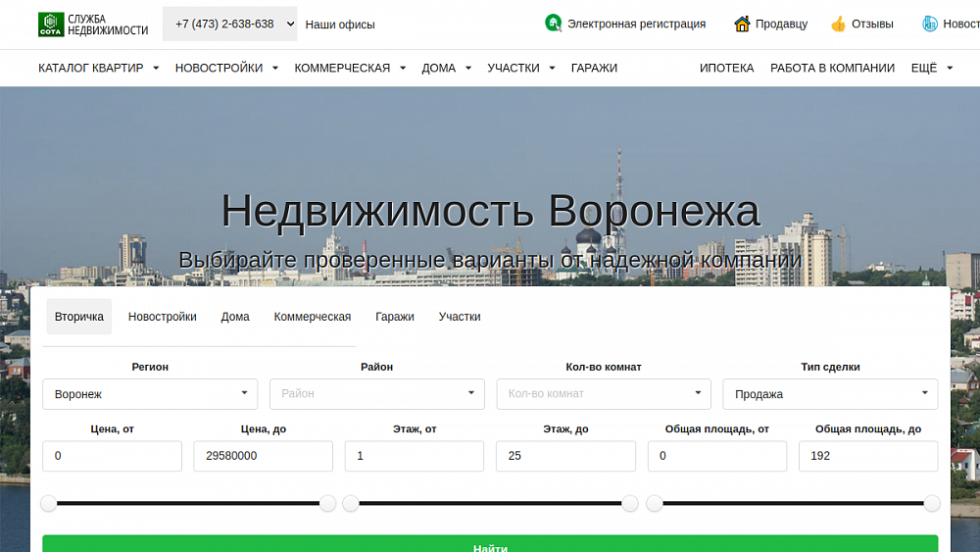Click the SOTA company logo
Image resolution: width=980 pixels, height=552 pixels.
[93, 25]
